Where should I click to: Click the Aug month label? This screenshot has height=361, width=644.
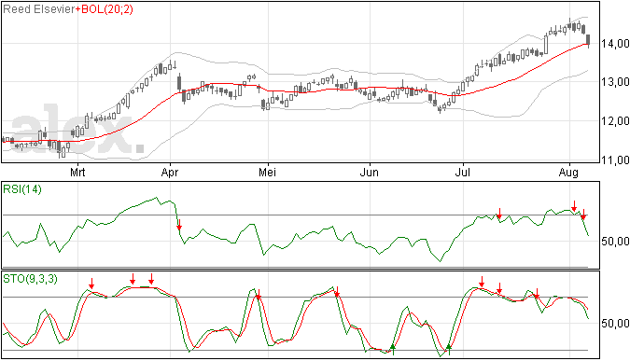pos(568,172)
